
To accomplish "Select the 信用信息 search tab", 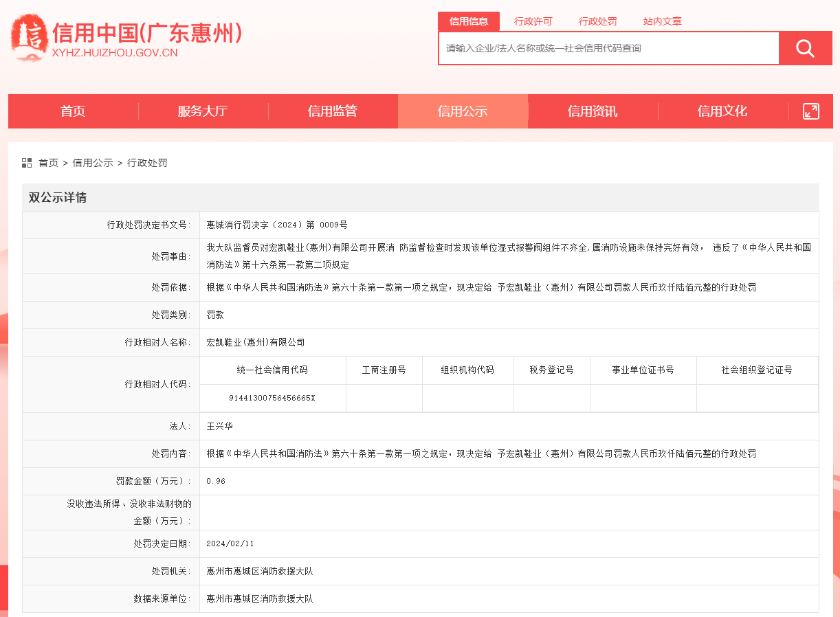I will click(x=469, y=21).
